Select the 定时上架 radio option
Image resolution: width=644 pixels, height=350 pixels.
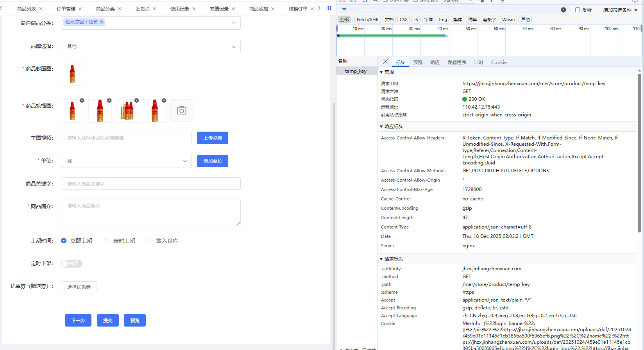(107, 241)
